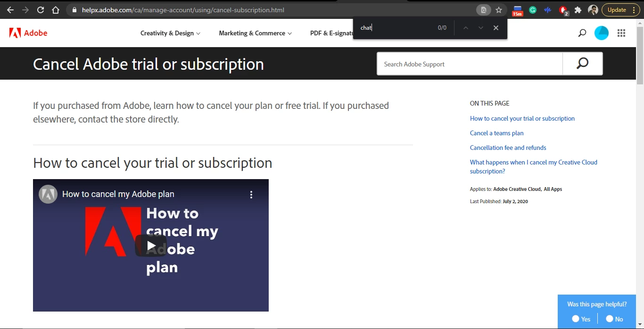The width and height of the screenshot is (644, 329).
Task: Close the find-in-page bar
Action: pyautogui.click(x=496, y=28)
